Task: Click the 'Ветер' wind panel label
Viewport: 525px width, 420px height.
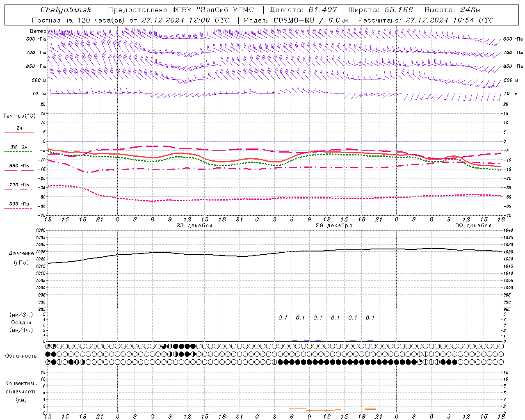Action: [x=38, y=31]
